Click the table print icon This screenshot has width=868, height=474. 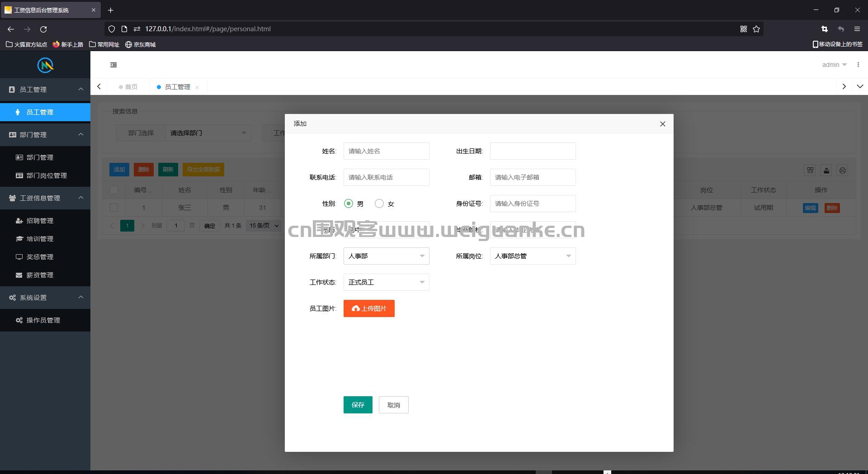842,171
